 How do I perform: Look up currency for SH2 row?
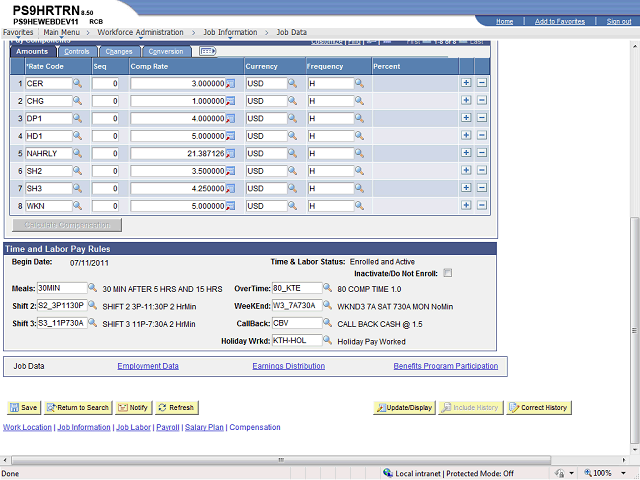292,171
